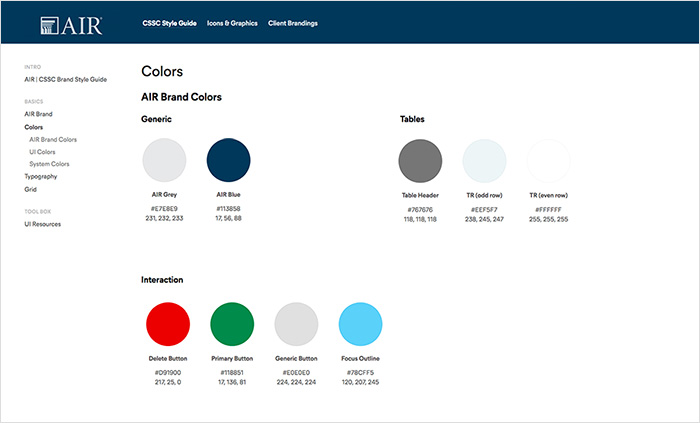Jump to UI Colors subsection
Screen dimensions: 700x423
42,152
